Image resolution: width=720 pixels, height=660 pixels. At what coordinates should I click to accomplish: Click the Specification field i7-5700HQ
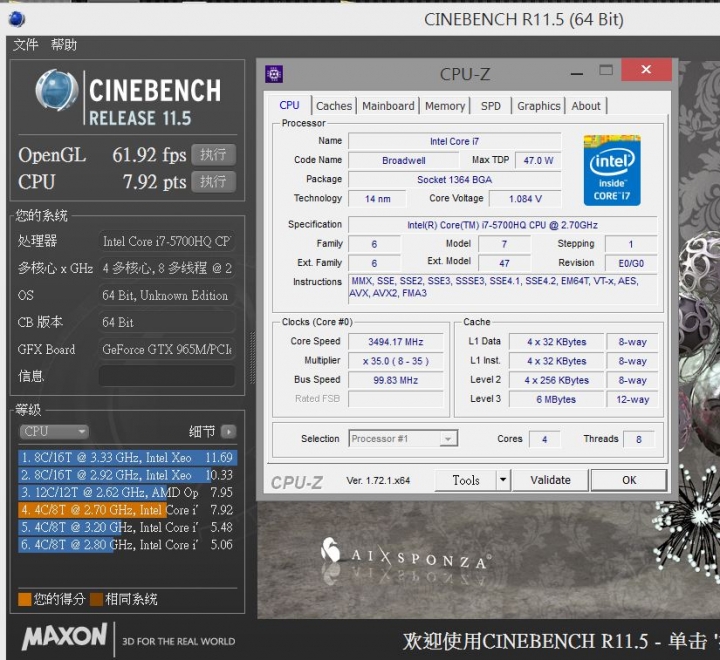point(502,225)
